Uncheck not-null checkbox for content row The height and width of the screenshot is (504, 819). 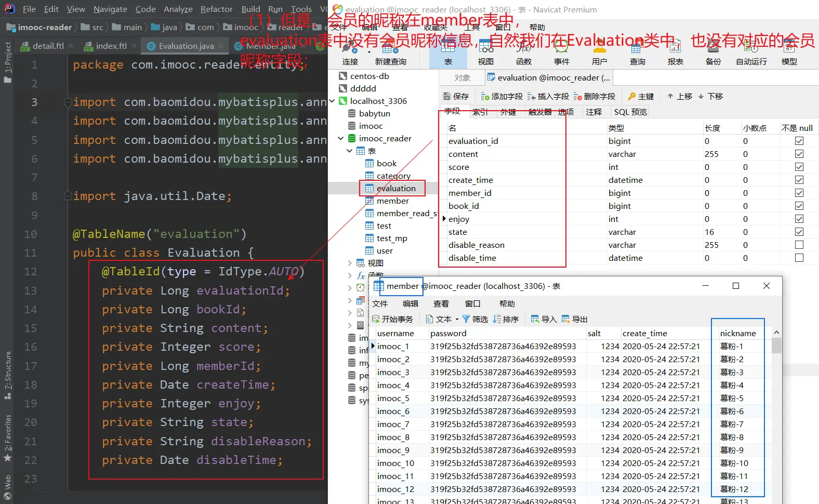(x=799, y=154)
